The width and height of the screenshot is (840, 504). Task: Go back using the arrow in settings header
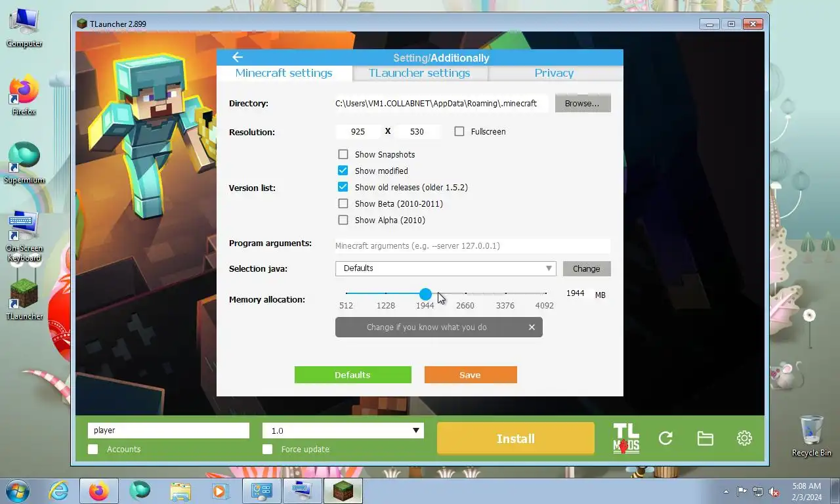(x=238, y=58)
